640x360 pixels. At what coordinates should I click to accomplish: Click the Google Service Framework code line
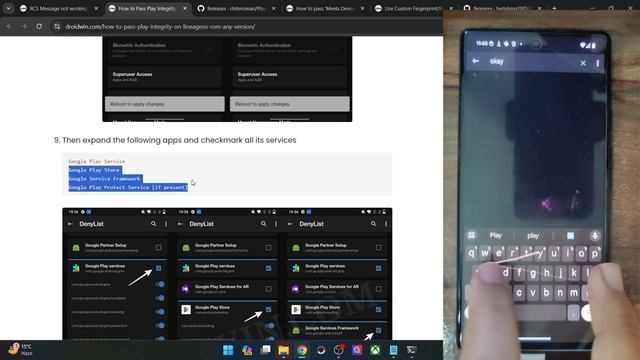click(x=104, y=179)
